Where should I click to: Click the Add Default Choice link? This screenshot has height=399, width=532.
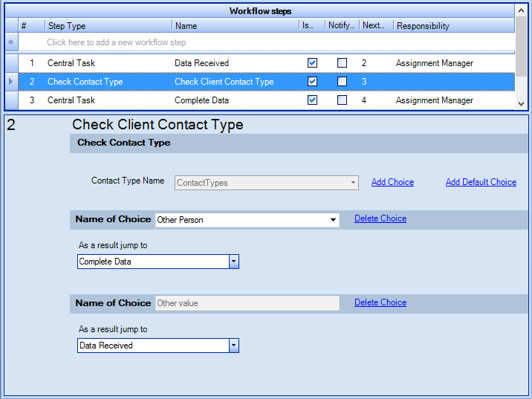tap(481, 182)
